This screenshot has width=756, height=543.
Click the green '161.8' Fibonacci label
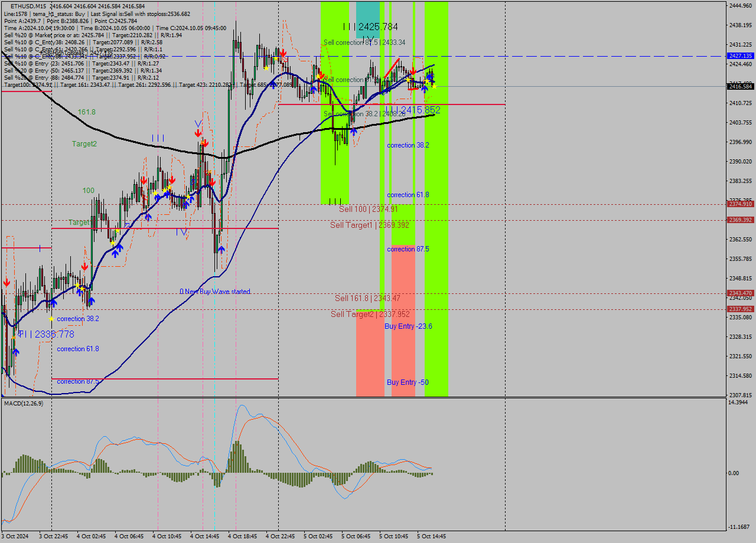click(87, 112)
